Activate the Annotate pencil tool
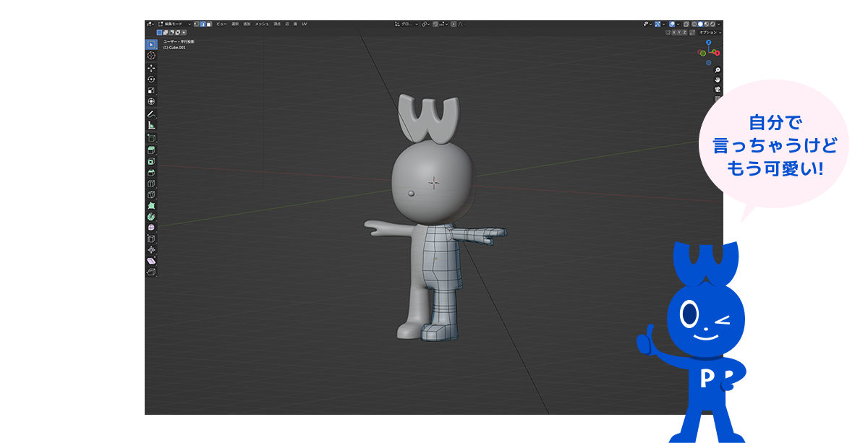 (x=151, y=113)
